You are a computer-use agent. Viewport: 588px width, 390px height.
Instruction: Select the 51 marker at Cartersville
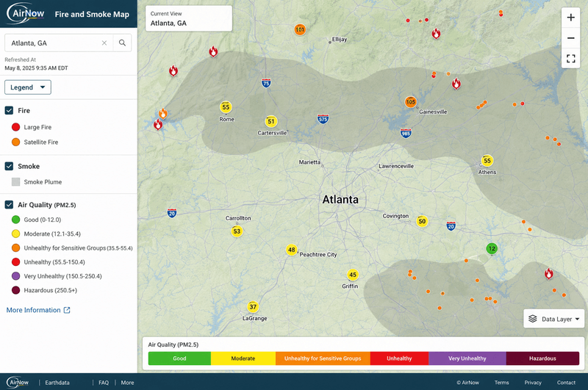point(271,121)
